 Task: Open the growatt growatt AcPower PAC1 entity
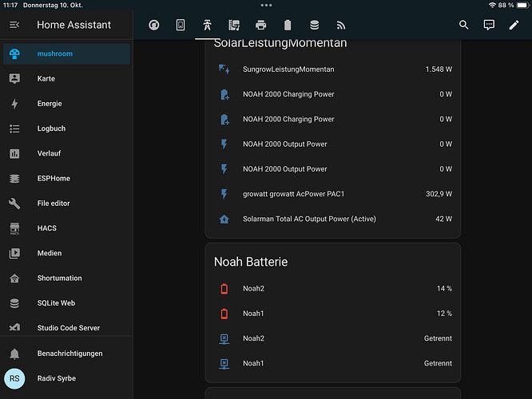tap(333, 194)
